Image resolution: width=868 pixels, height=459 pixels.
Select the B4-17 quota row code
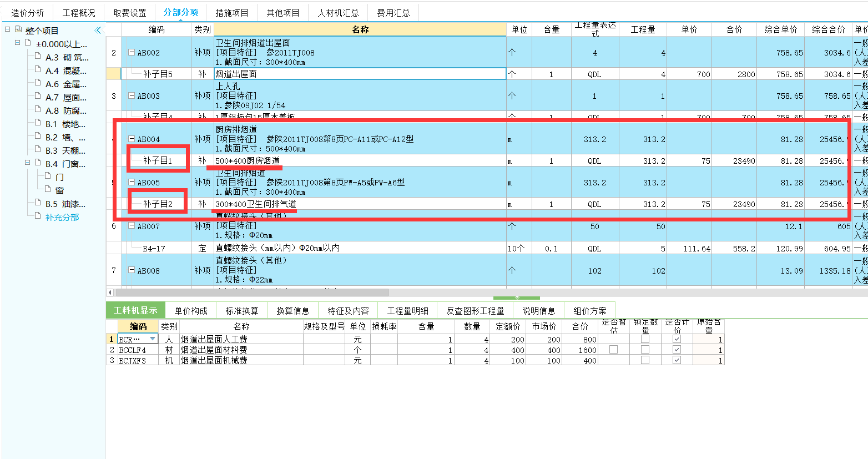pyautogui.click(x=154, y=248)
